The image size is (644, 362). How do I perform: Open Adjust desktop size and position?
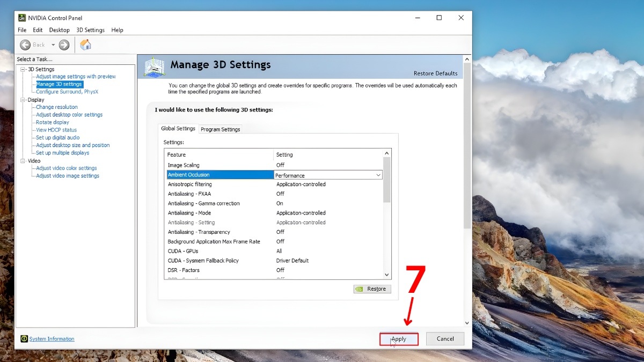[73, 145]
